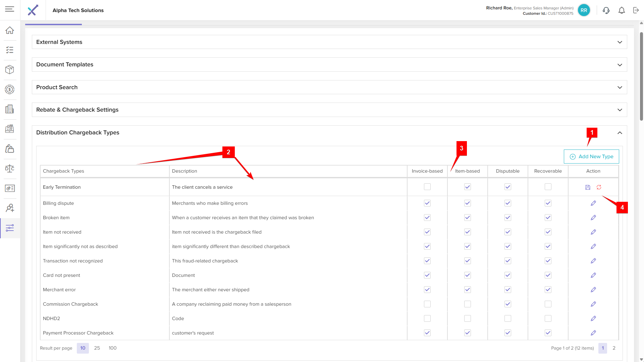Reset the Early Termination row edits
Viewport: 644px width, 362px height.
[x=599, y=187]
